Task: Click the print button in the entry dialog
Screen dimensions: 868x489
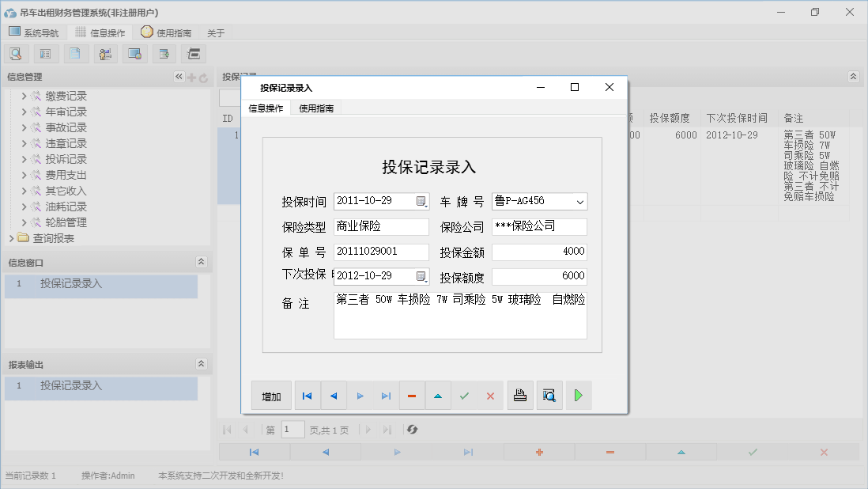Action: [x=519, y=395]
